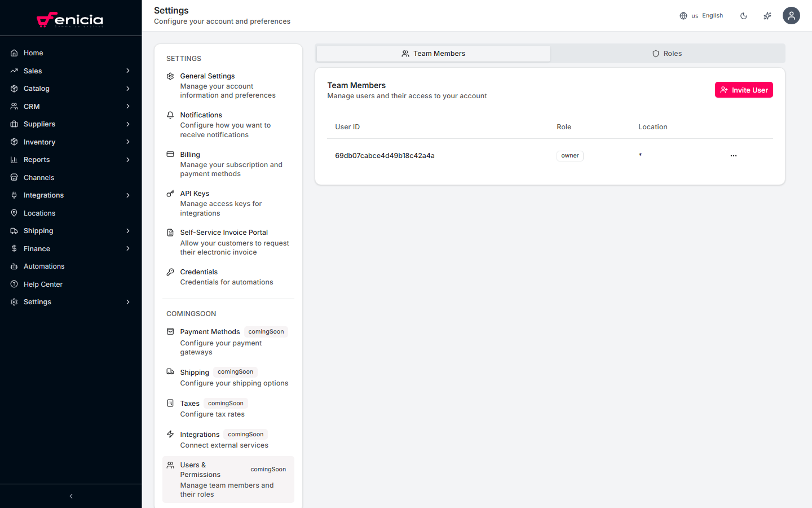Expand the Finance menu chevron

pyautogui.click(x=128, y=248)
